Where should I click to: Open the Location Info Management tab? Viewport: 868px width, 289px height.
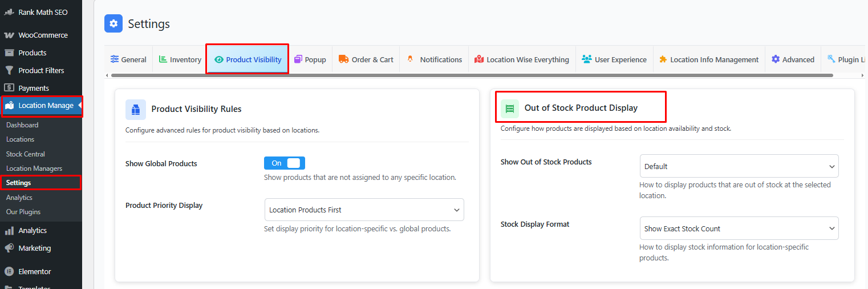[709, 59]
